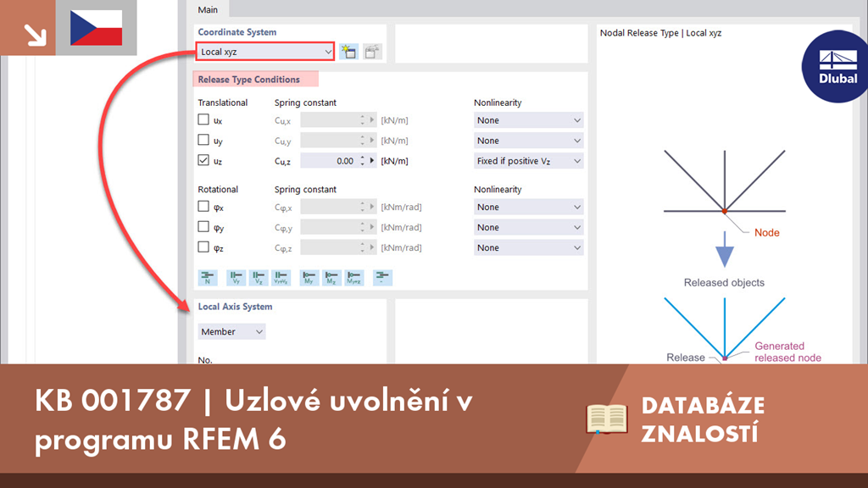
Task: Enable the ux translational checkbox
Action: [203, 119]
